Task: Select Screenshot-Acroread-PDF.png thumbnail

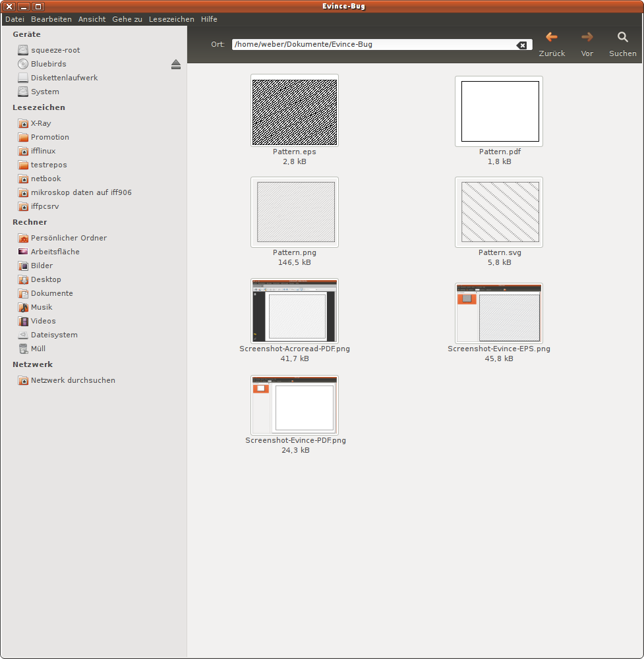Action: pos(294,310)
